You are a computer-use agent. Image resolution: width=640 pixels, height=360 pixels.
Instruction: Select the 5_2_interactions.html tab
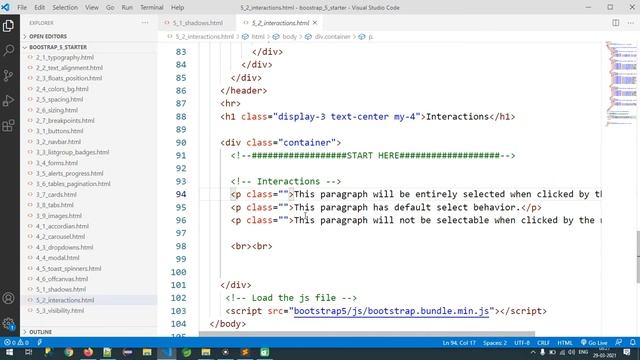[x=280, y=23]
